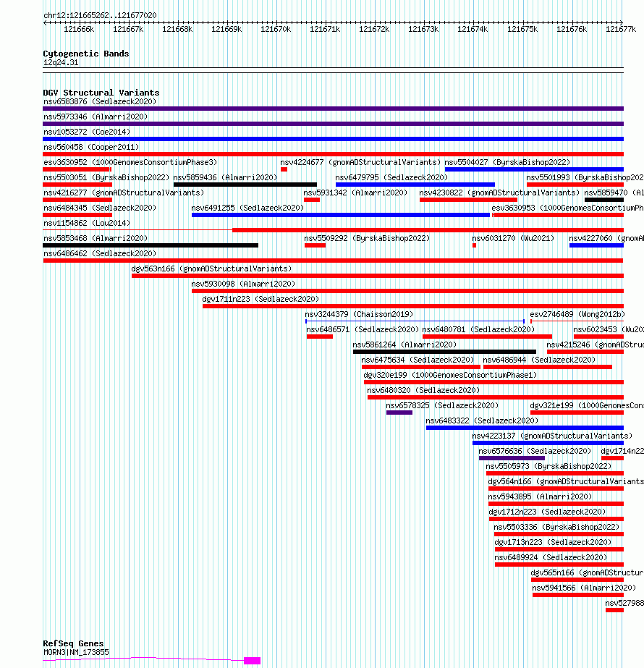Select the purple bar under nsv6578325
The height and width of the screenshot is (668, 644).
(399, 413)
